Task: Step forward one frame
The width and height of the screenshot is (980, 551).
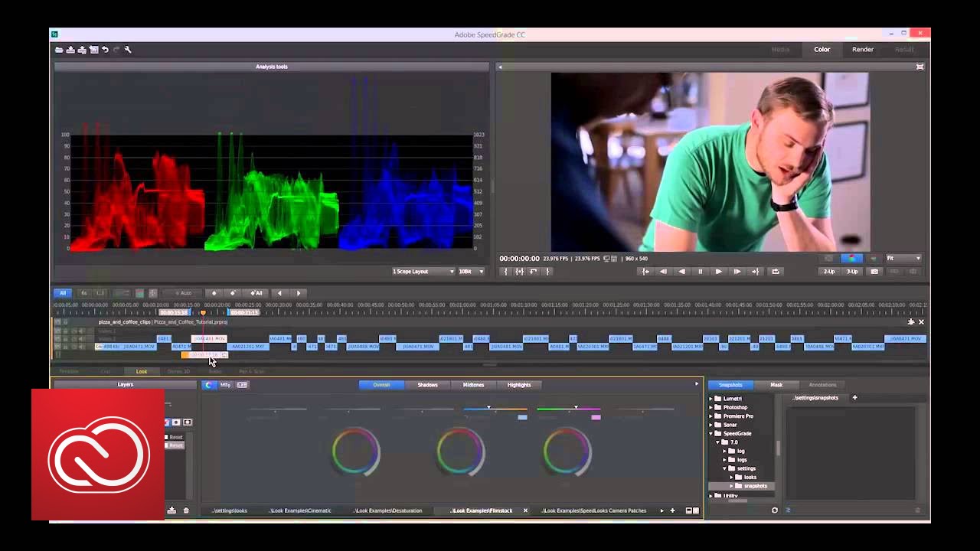Action: [737, 272]
